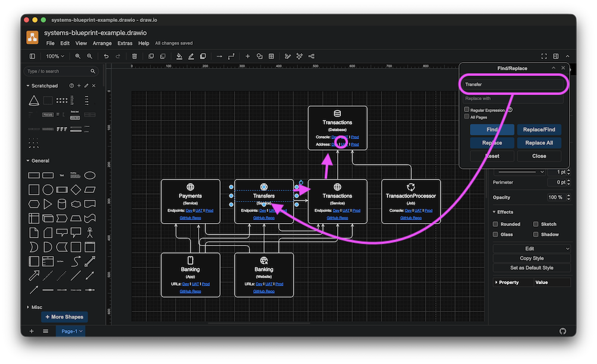Viewport: 597px width, 364px height.
Task: Click the redo arrow icon
Action: point(118,56)
